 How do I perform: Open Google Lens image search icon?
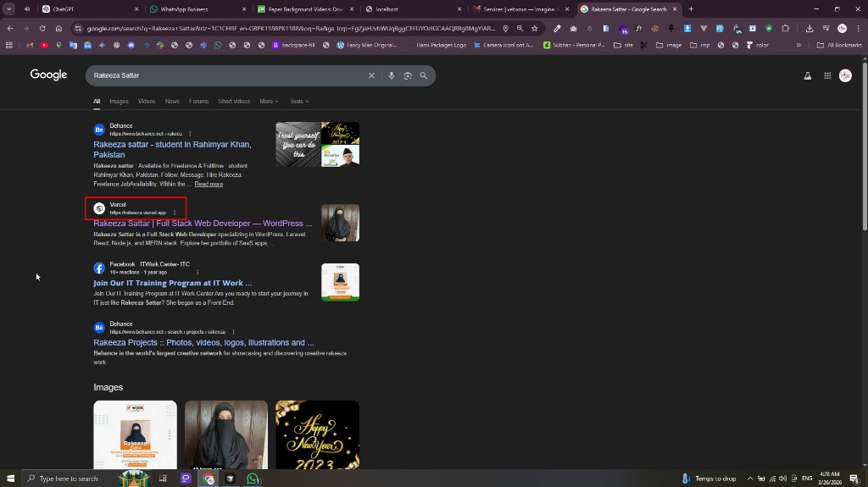408,76
